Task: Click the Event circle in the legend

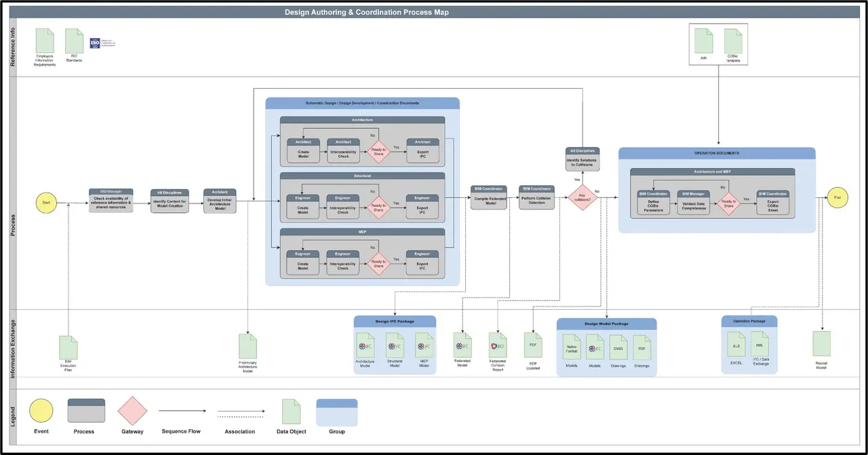Action: coord(41,411)
